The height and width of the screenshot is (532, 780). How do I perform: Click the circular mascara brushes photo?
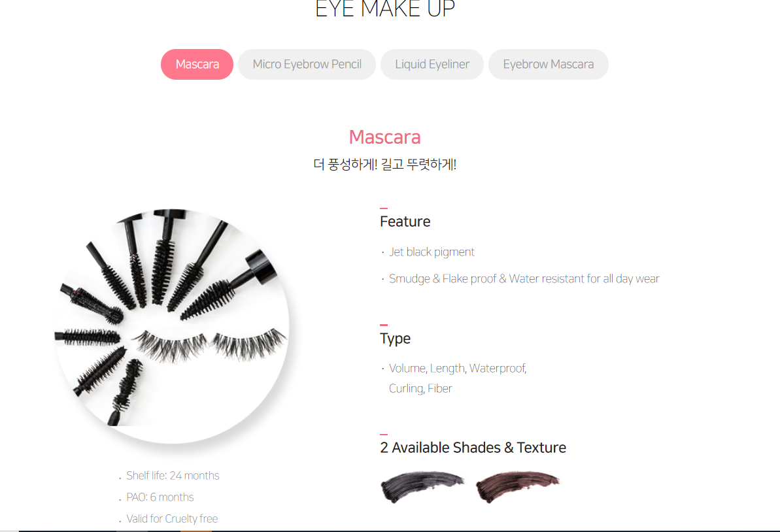[172, 325]
